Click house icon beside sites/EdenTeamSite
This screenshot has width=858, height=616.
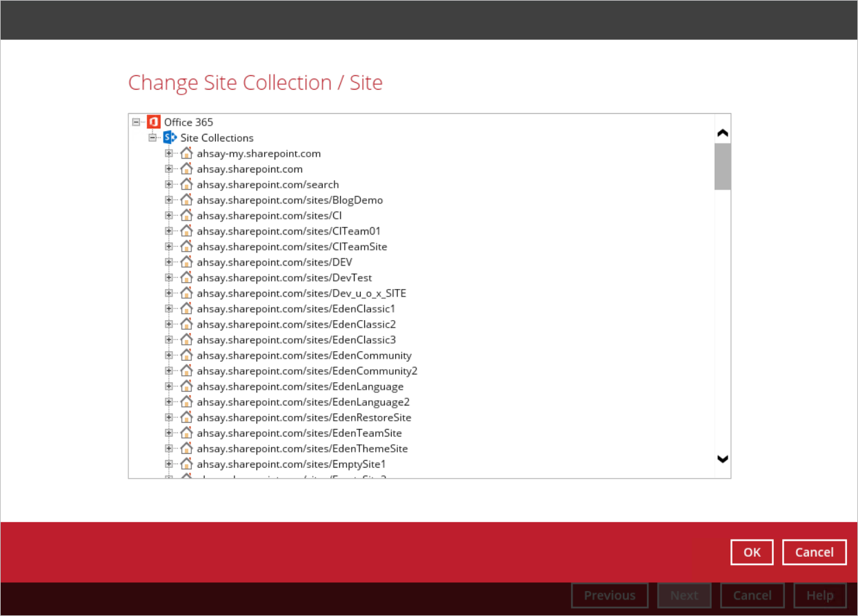click(x=186, y=433)
